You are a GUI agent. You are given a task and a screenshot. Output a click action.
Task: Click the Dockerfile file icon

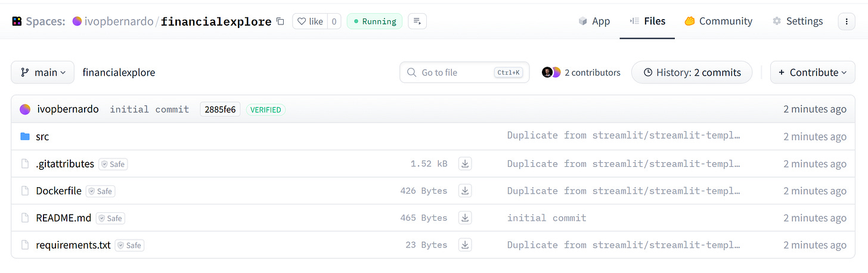[x=25, y=191]
